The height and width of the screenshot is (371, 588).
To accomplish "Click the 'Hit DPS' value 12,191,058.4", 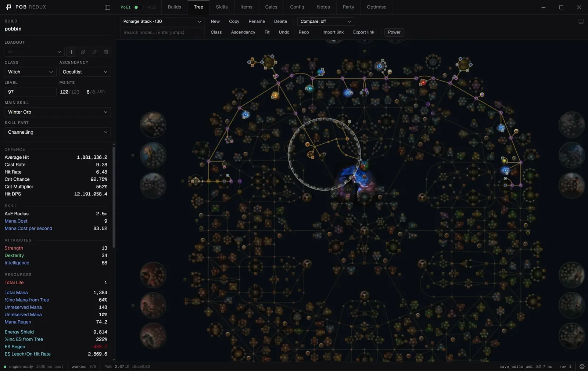I will click(91, 194).
